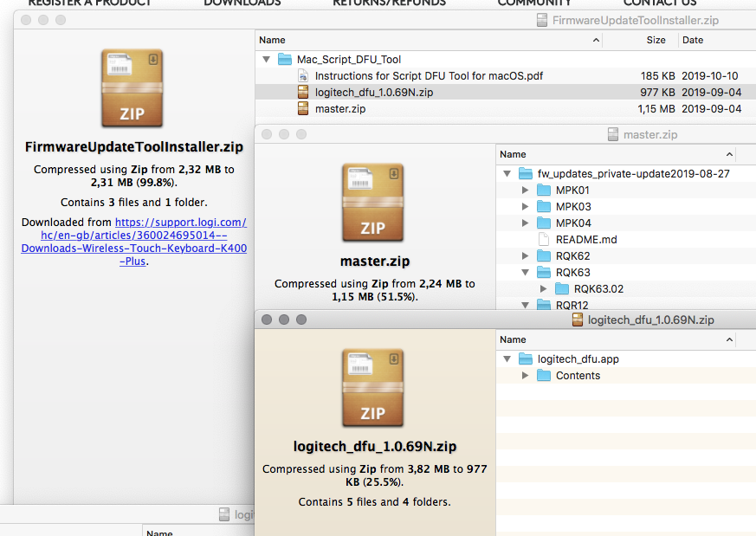The height and width of the screenshot is (536, 756).
Task: Collapse the RQK63 folder triangle
Action: (525, 273)
